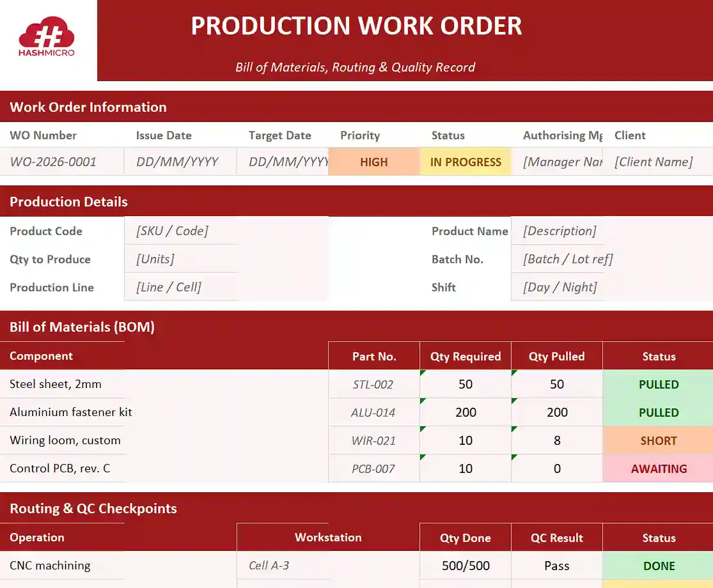Select the Issue Date DD/MM/YYYY cell
The width and height of the screenshot is (713, 588).
pos(180,162)
